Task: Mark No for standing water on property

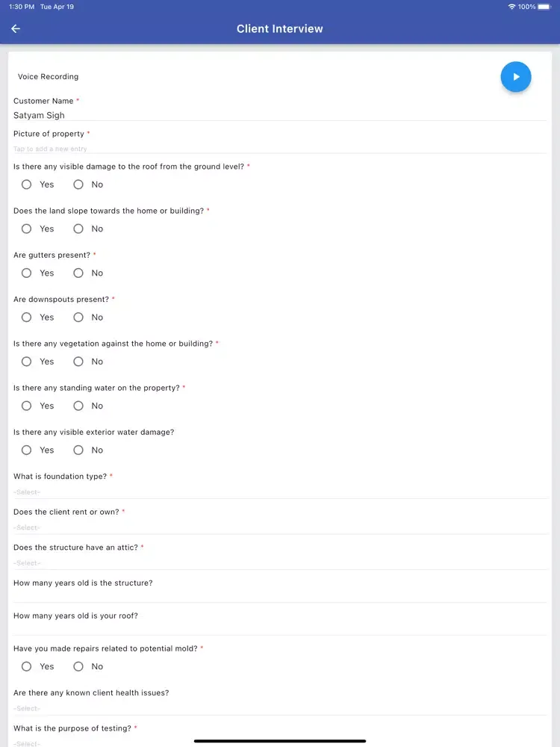Action: [78, 406]
